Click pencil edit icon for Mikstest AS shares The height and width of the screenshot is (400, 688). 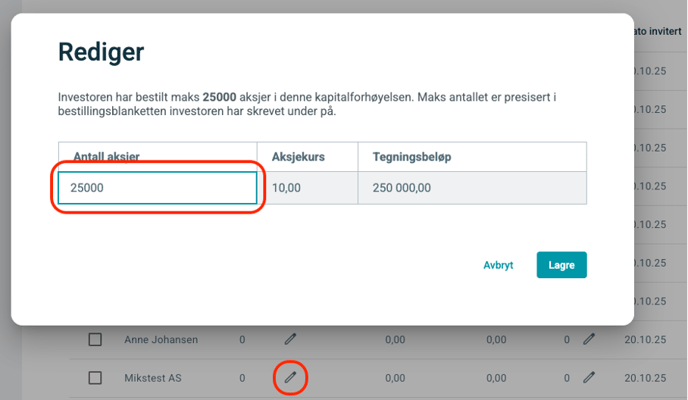point(290,377)
